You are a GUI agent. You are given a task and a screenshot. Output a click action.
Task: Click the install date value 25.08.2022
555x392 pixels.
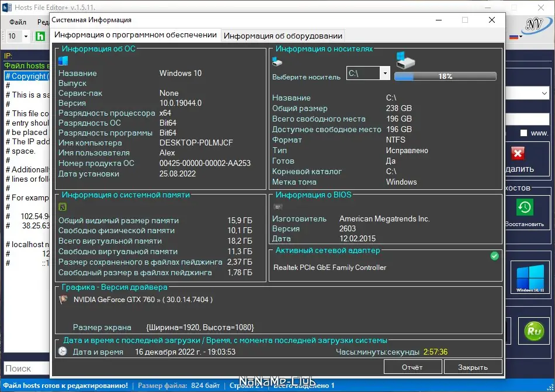tap(178, 174)
